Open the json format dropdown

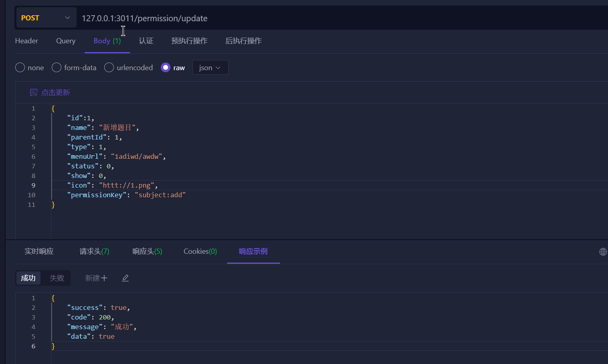211,67
